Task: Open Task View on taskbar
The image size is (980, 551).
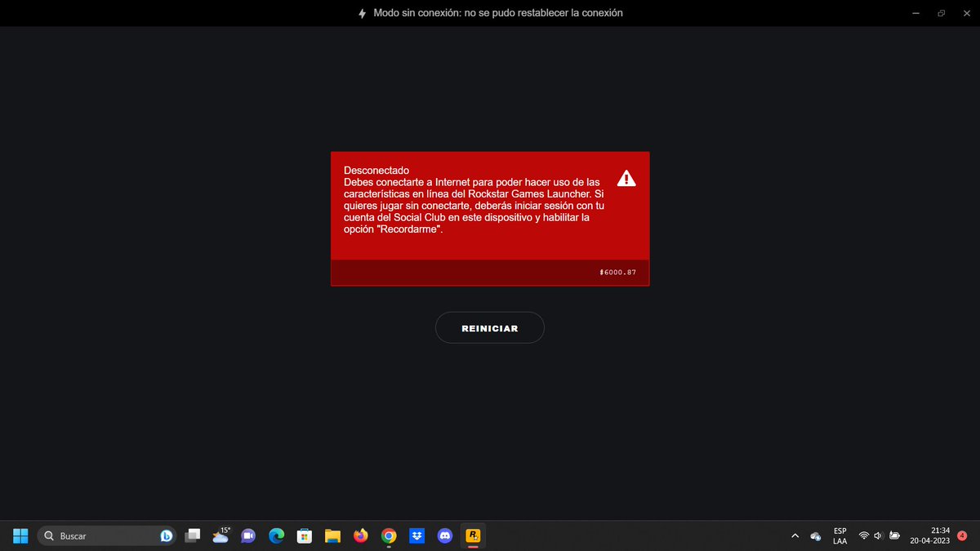Action: tap(192, 535)
